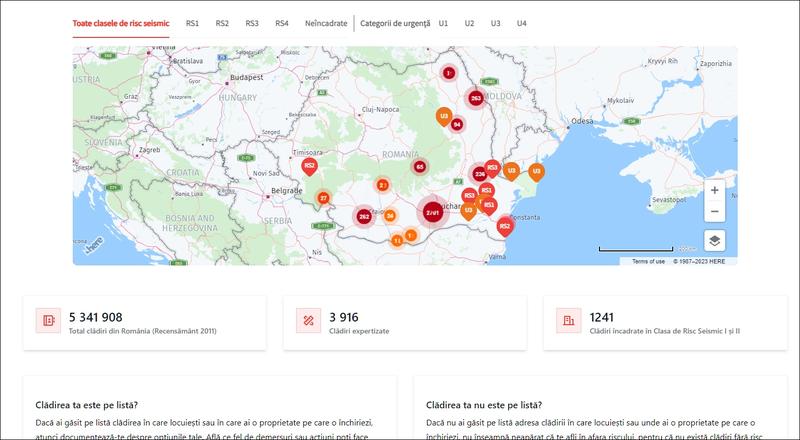
Task: Click the expertised buildings statistics icon
Action: (x=309, y=321)
